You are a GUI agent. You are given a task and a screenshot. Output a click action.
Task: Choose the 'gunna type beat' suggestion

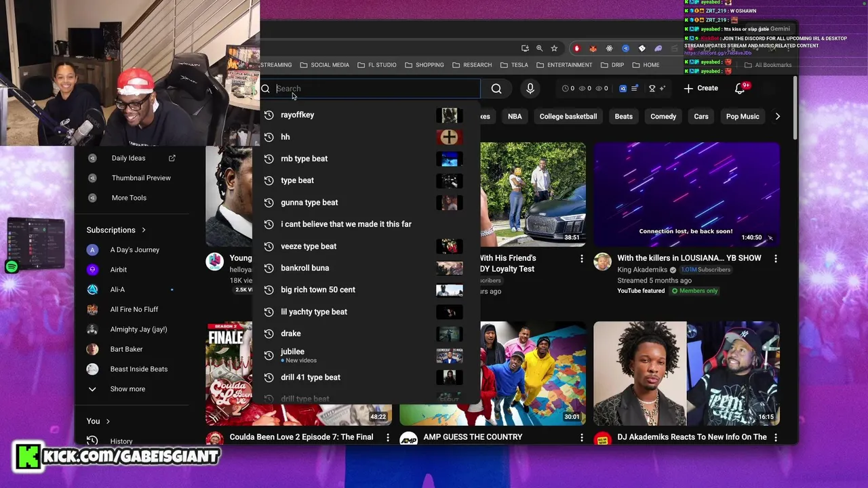(365, 203)
